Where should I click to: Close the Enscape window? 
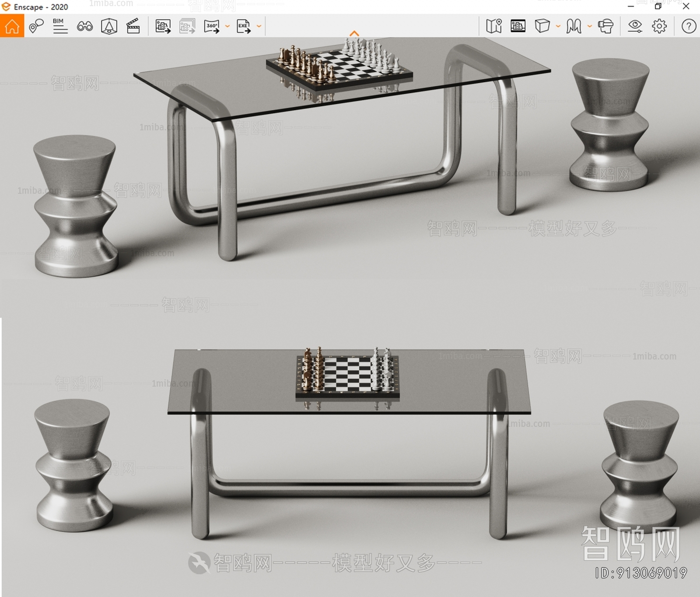pyautogui.click(x=686, y=6)
